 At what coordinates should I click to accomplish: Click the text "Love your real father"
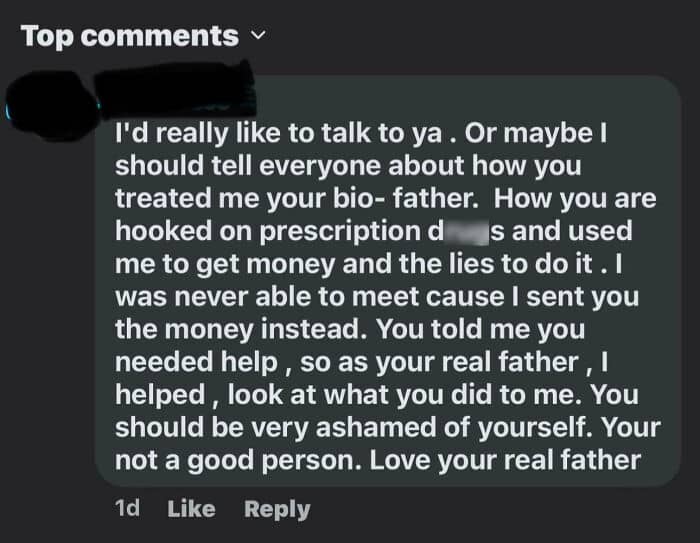click(528, 460)
